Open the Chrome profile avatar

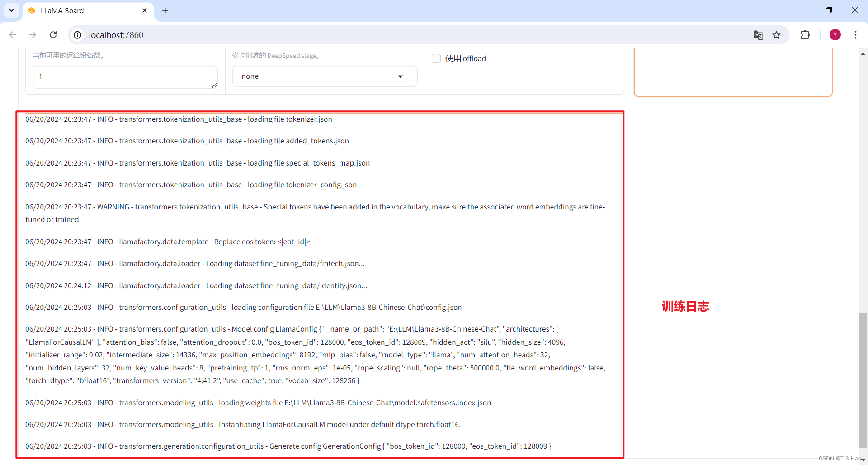tap(835, 35)
